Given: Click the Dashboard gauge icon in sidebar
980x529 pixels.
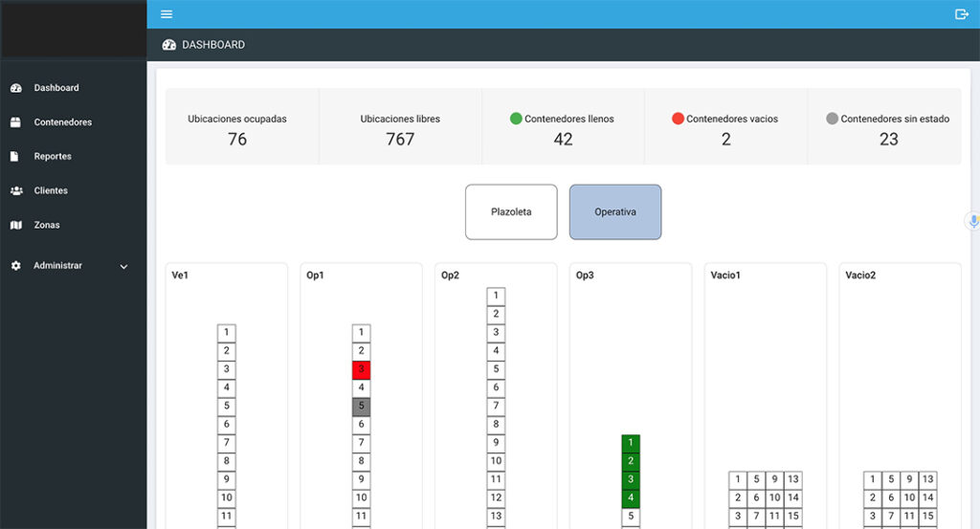Looking at the screenshot, I should [x=15, y=88].
